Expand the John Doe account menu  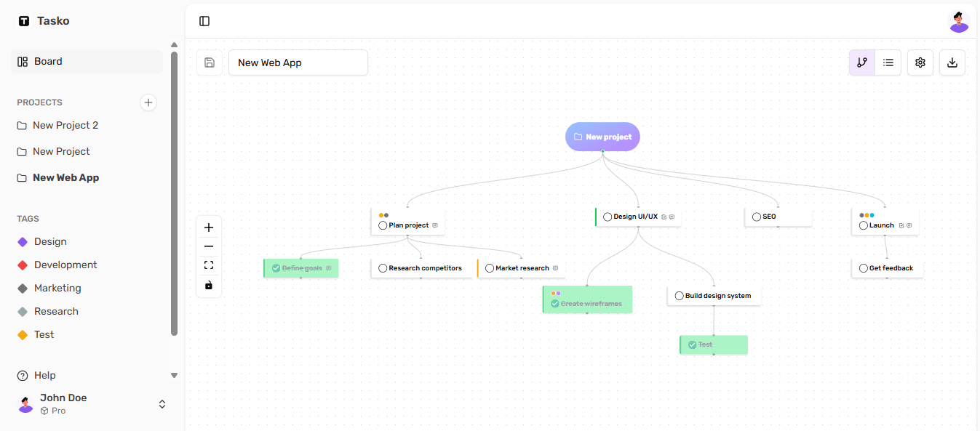coord(162,404)
